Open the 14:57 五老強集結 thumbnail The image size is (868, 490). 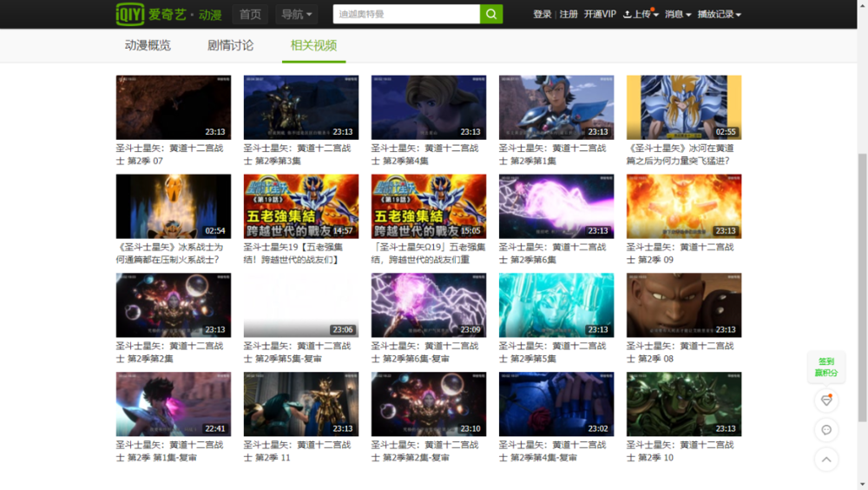pyautogui.click(x=301, y=206)
